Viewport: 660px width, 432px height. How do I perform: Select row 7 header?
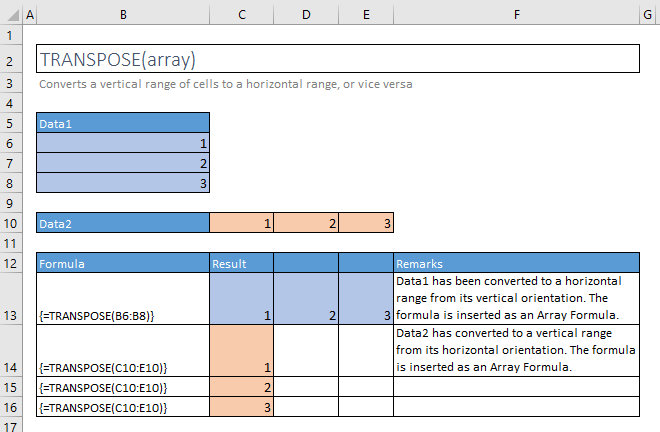(11, 163)
